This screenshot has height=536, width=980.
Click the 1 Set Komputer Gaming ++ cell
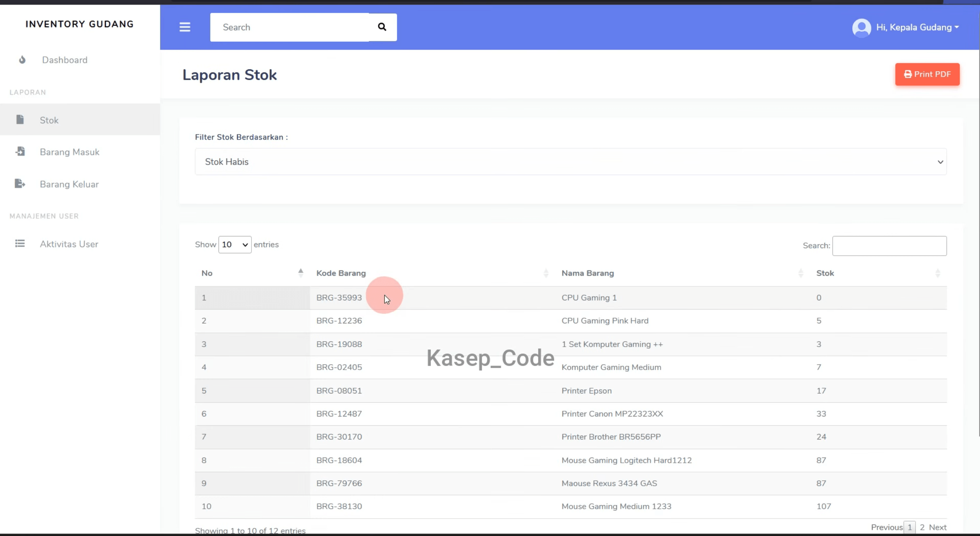pyautogui.click(x=612, y=344)
